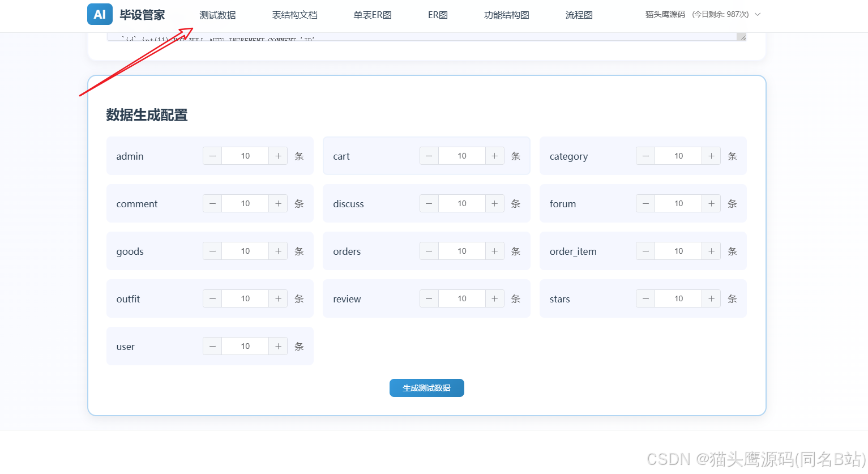Increase the discuss row count
The image size is (868, 474).
[x=495, y=203]
